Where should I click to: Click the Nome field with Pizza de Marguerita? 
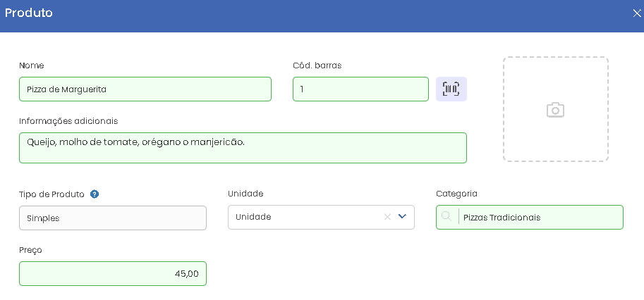pos(145,89)
